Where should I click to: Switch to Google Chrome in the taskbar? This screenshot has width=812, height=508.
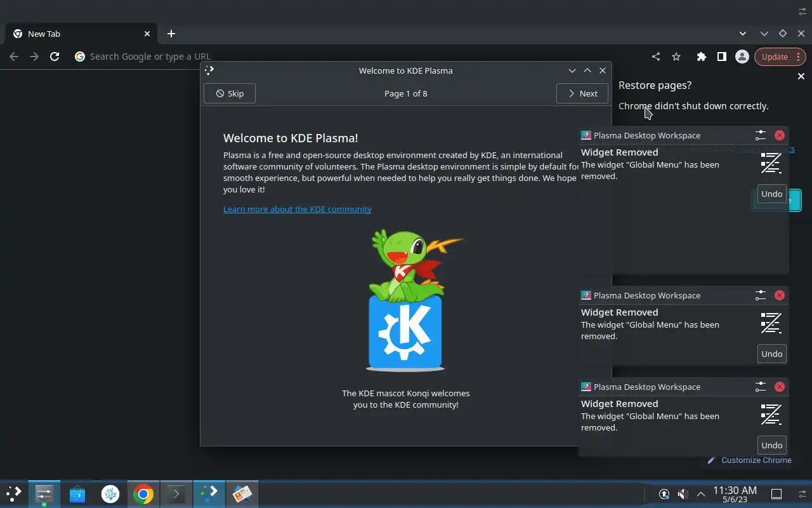(143, 494)
